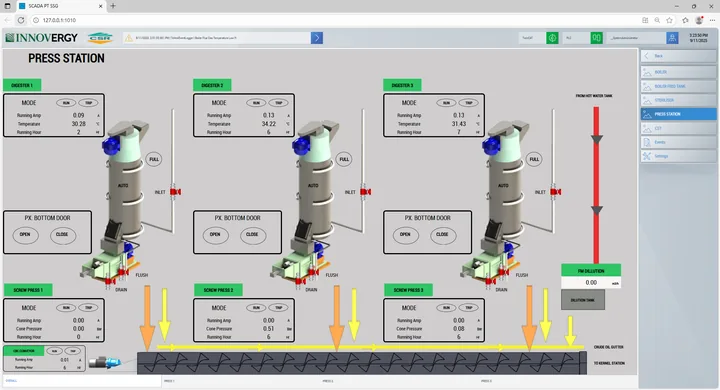Click Digester 1 red inlet valve

coord(175,192)
